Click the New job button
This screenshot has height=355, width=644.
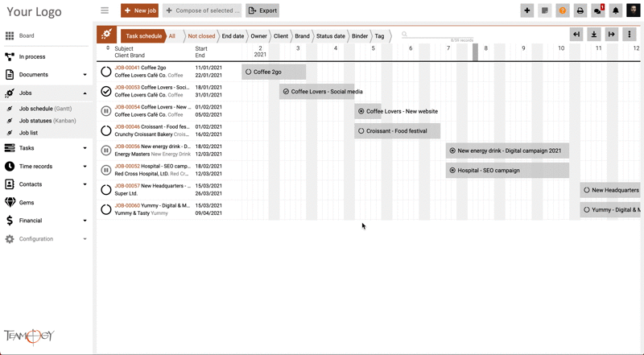pos(139,10)
